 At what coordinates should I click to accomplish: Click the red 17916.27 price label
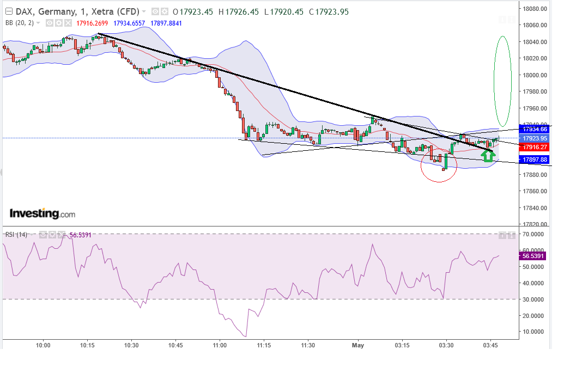(534, 147)
